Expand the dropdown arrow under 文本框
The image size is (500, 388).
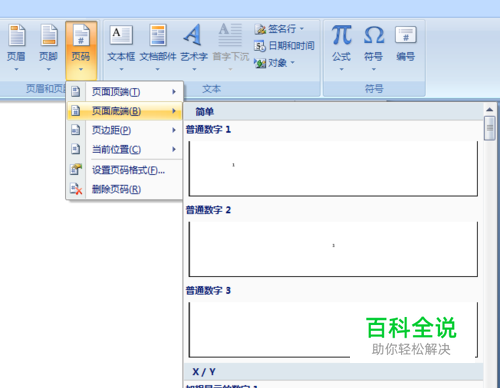click(121, 69)
